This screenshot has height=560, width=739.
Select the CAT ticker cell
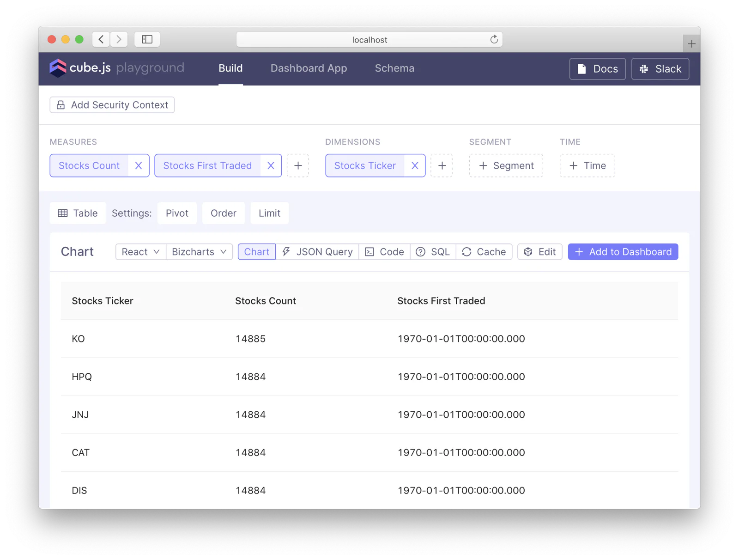click(x=81, y=452)
